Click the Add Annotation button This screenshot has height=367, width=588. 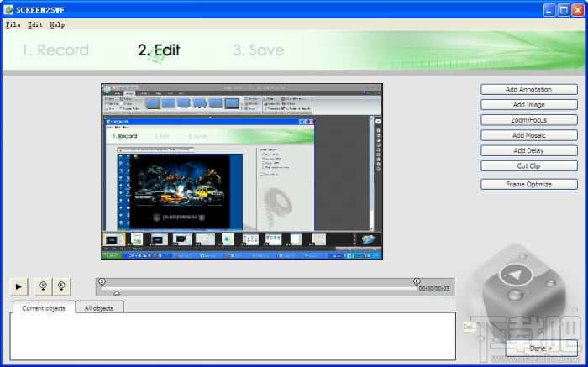coord(528,89)
